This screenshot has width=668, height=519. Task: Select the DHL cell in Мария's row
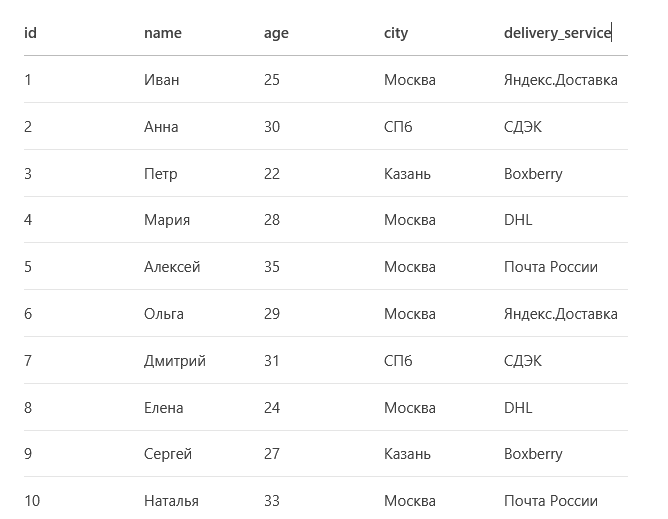coord(518,220)
